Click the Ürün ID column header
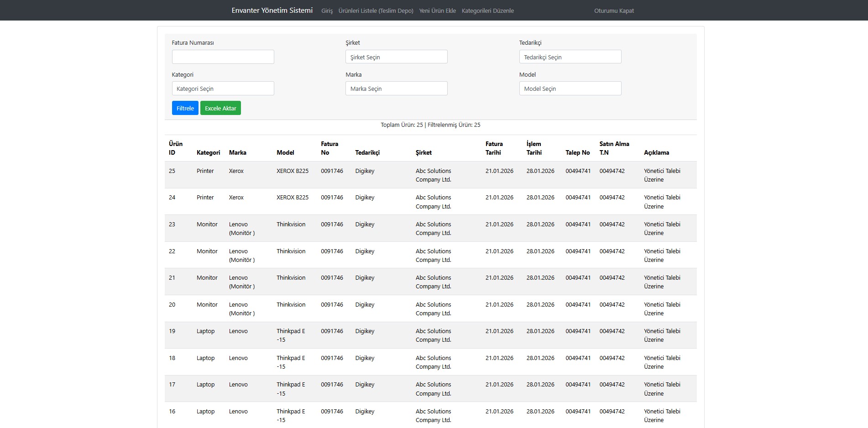868x428 pixels. pyautogui.click(x=175, y=148)
